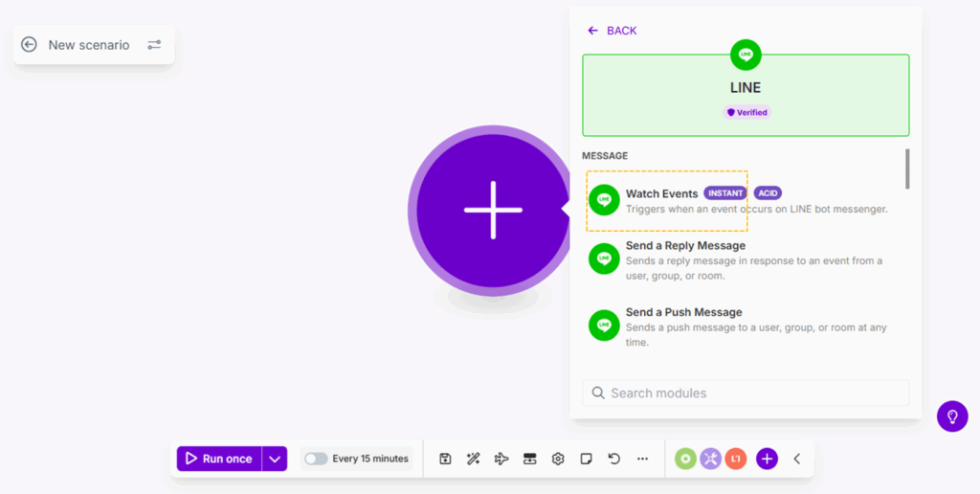Click the BACK link in module panel
Screen dimensions: 980x494
(612, 31)
